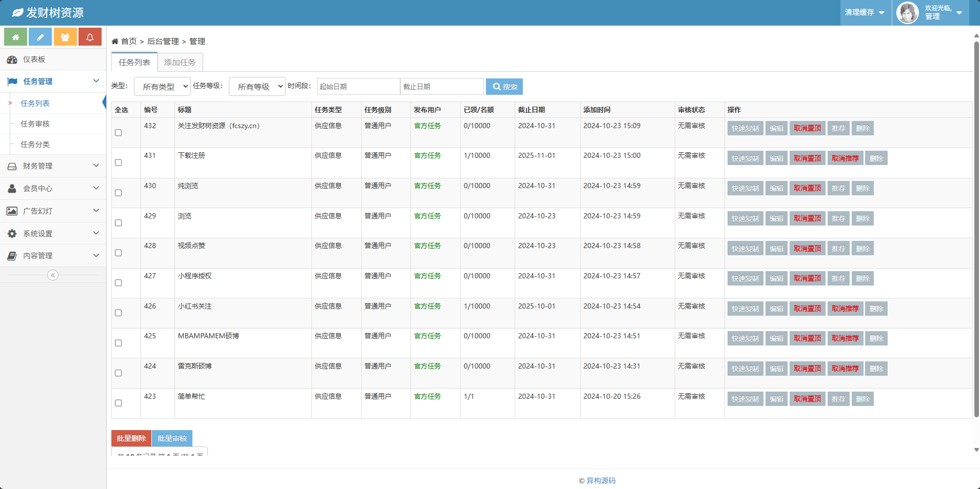Click the 起始日期 start date field
980x489 pixels.
[358, 87]
